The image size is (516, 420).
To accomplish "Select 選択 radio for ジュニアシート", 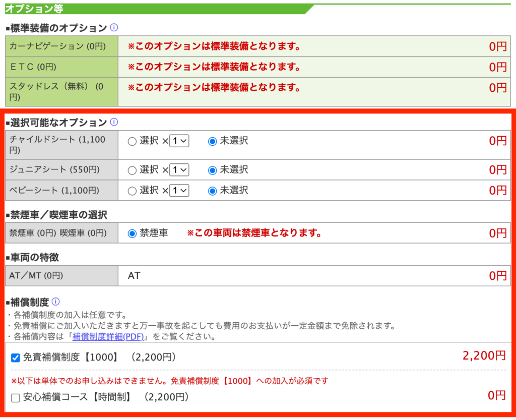I will coord(132,170).
